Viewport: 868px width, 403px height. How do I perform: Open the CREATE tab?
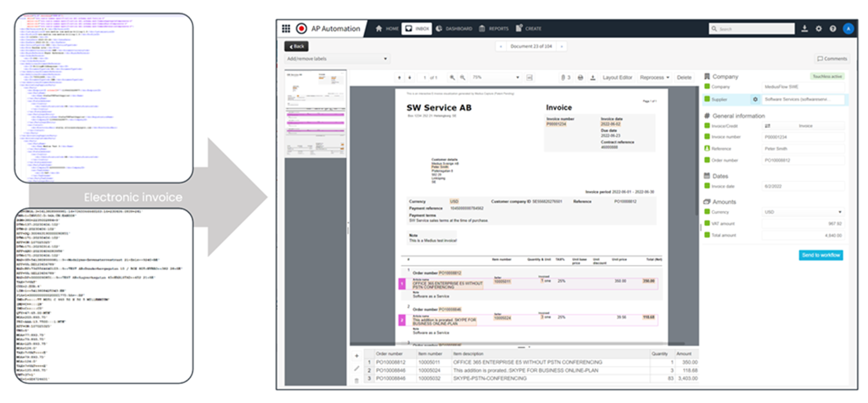click(528, 29)
